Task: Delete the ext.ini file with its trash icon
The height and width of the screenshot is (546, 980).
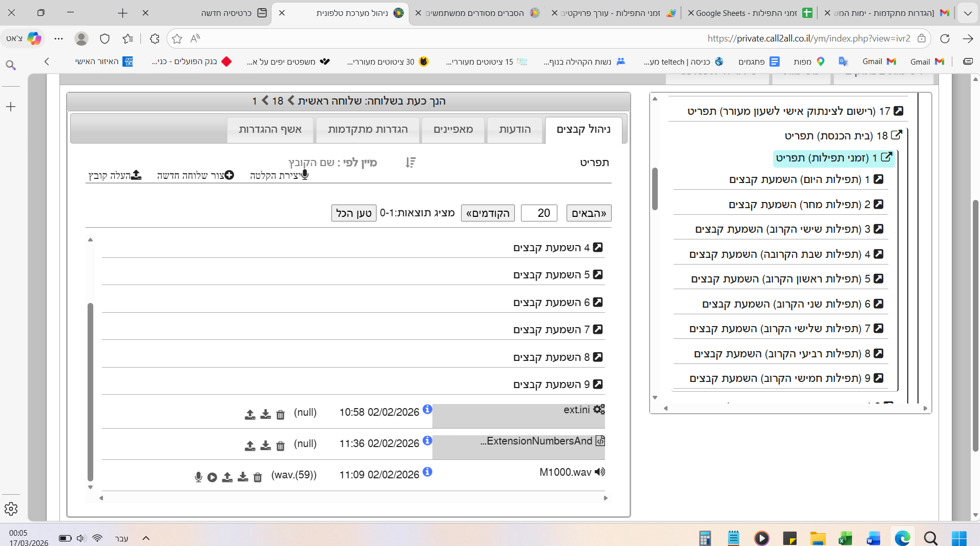Action: [280, 415]
